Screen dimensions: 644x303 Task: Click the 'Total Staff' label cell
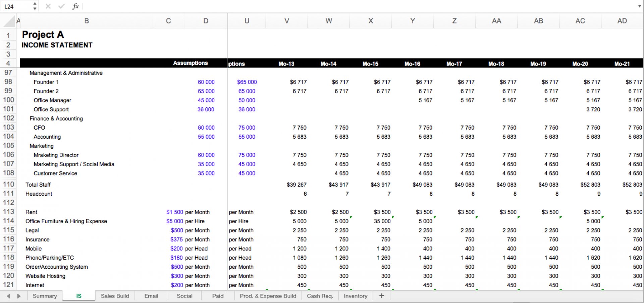click(x=38, y=185)
